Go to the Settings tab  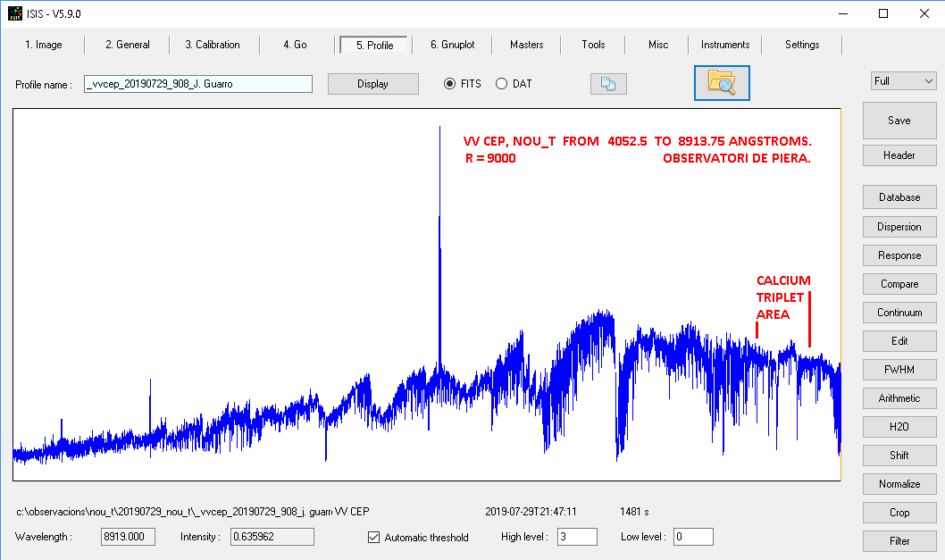click(x=802, y=45)
